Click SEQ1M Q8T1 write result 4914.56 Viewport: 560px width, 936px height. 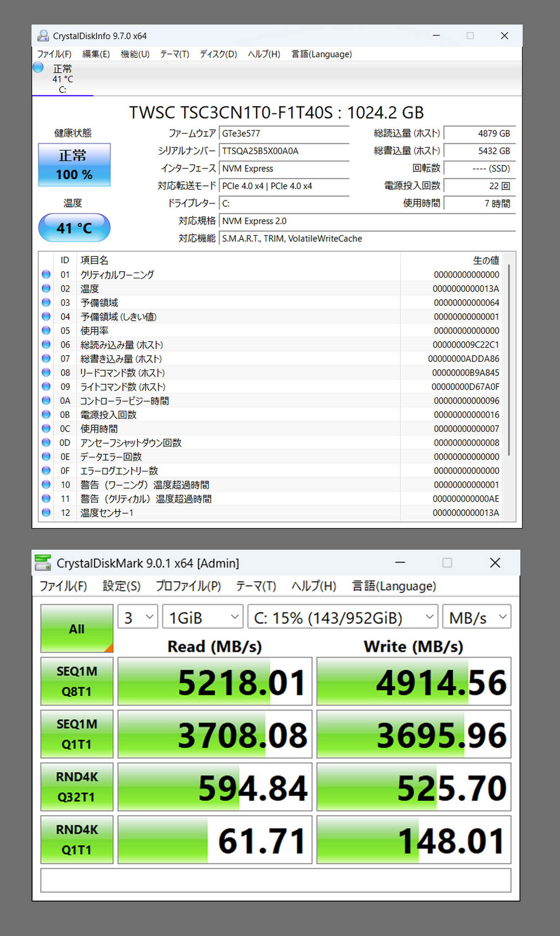coord(414,681)
